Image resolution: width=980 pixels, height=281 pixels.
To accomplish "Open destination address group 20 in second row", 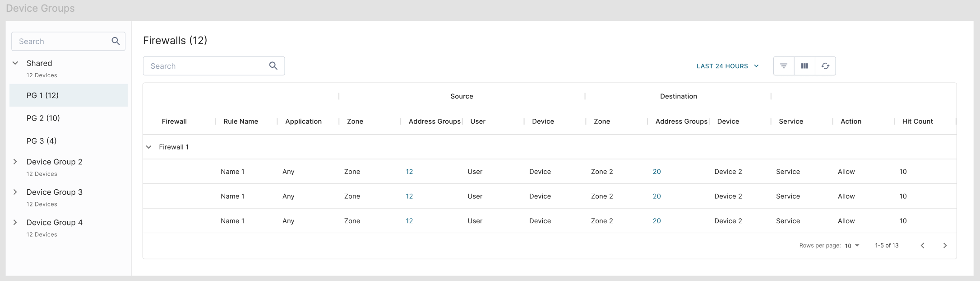I will (x=657, y=196).
